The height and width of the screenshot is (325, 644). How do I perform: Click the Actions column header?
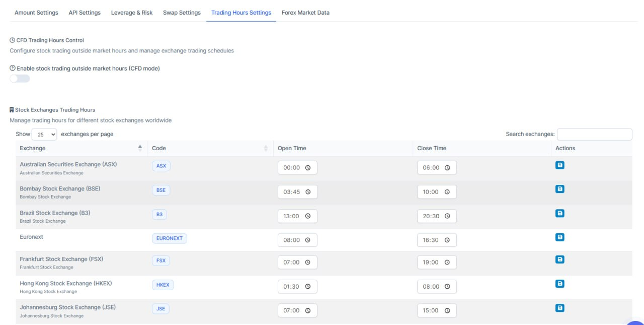(566, 148)
